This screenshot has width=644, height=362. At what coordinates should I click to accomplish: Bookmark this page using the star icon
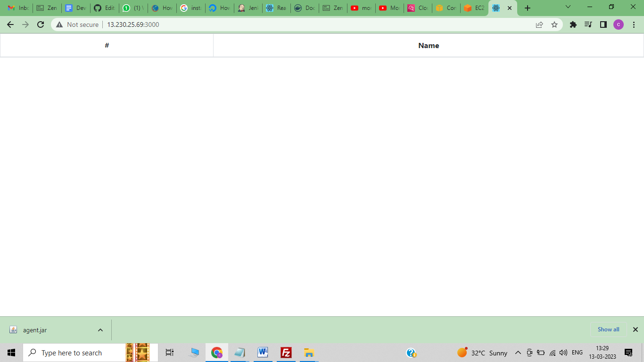tap(555, 24)
